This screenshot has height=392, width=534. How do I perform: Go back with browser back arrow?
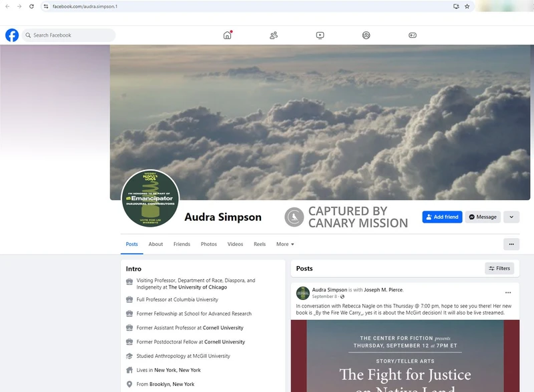coord(7,6)
